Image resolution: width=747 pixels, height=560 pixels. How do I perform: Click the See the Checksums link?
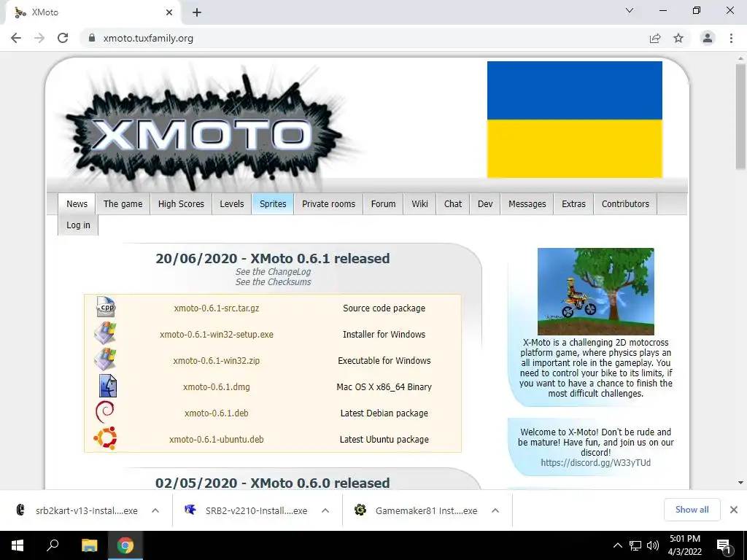tap(273, 282)
